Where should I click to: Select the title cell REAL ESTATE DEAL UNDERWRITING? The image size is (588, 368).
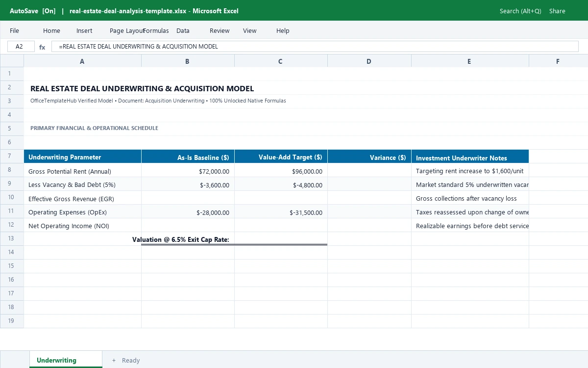pos(142,89)
